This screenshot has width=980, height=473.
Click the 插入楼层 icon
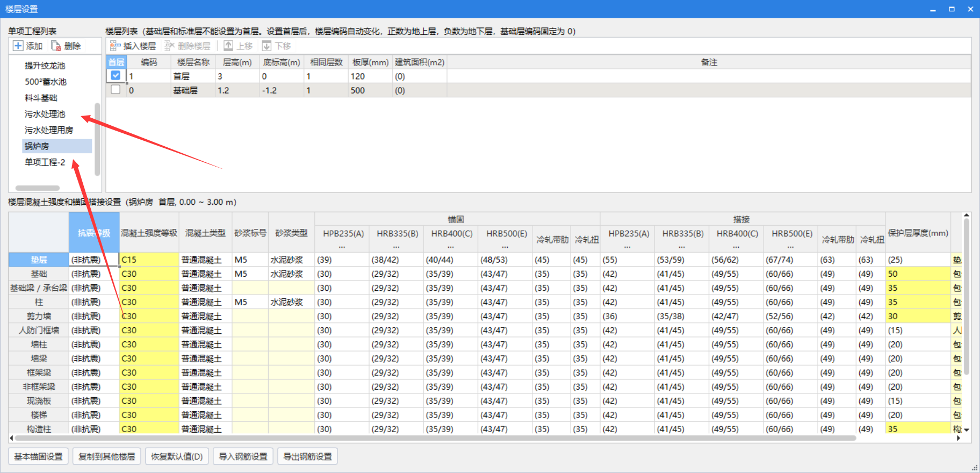115,46
